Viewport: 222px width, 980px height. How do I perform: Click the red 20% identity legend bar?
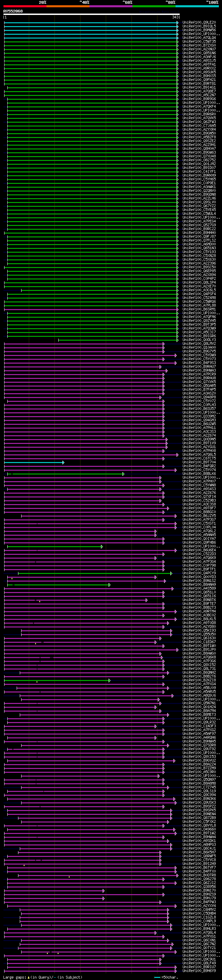[25, 6]
